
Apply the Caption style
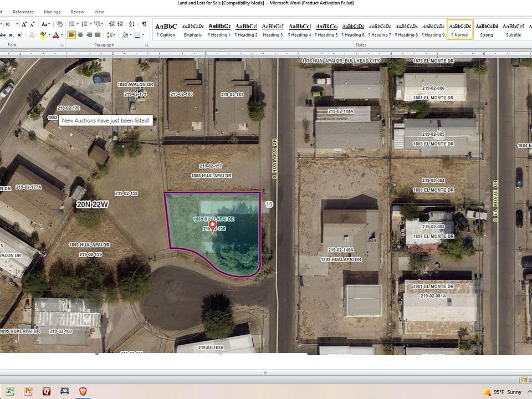pos(166,30)
